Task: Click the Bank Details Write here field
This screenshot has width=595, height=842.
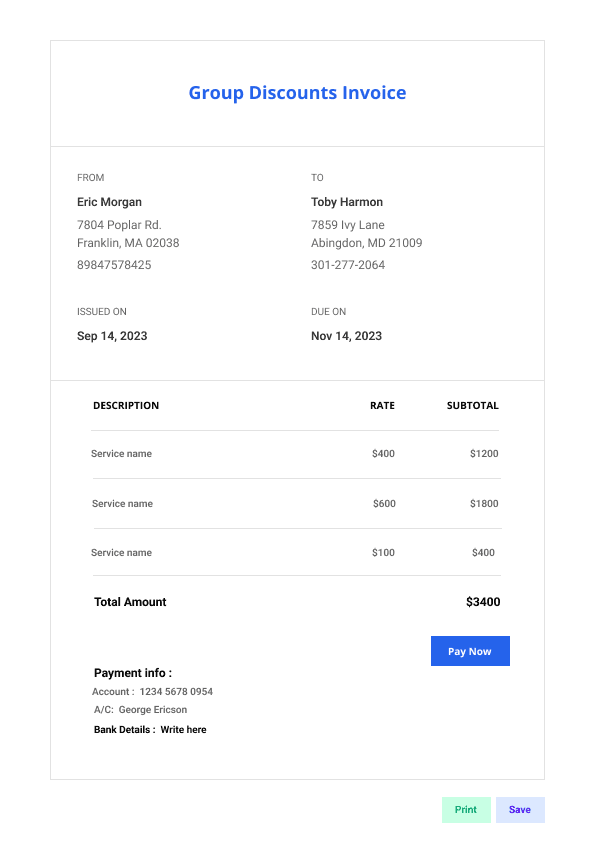Action: click(x=184, y=730)
